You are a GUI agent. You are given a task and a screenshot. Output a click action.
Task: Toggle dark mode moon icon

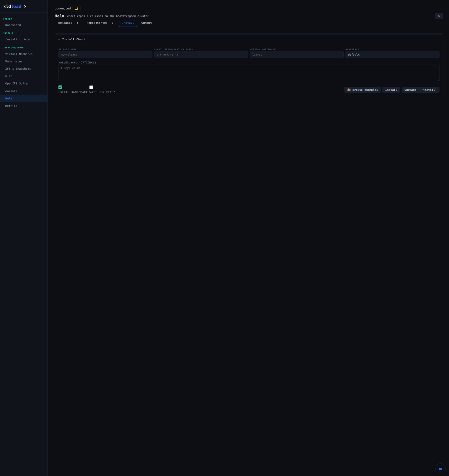(x=76, y=8)
